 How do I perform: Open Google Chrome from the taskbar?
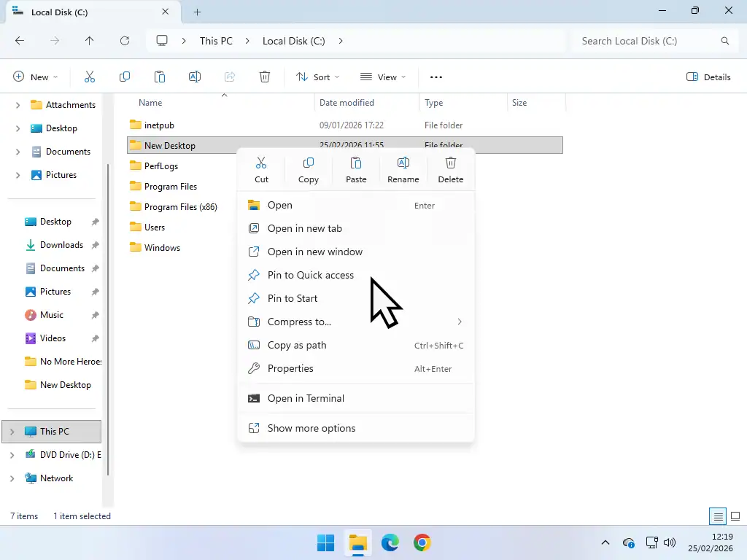[422, 542]
